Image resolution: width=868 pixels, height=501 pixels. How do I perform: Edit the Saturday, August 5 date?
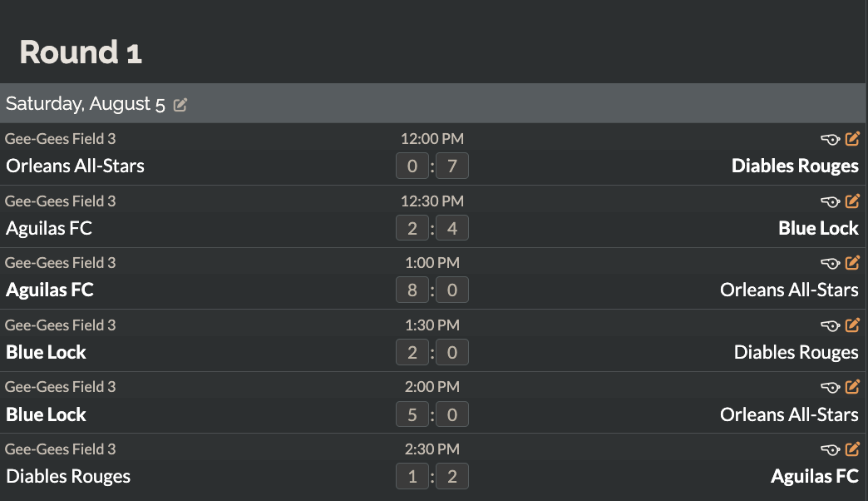(180, 105)
